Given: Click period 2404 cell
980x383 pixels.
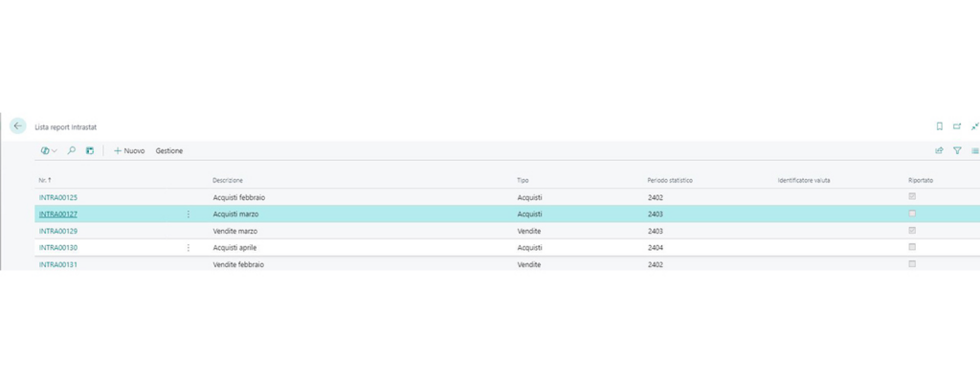Looking at the screenshot, I should tap(656, 248).
